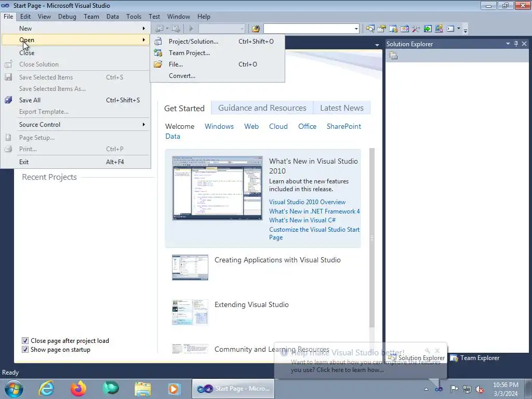Click the network tray icon

click(467, 389)
